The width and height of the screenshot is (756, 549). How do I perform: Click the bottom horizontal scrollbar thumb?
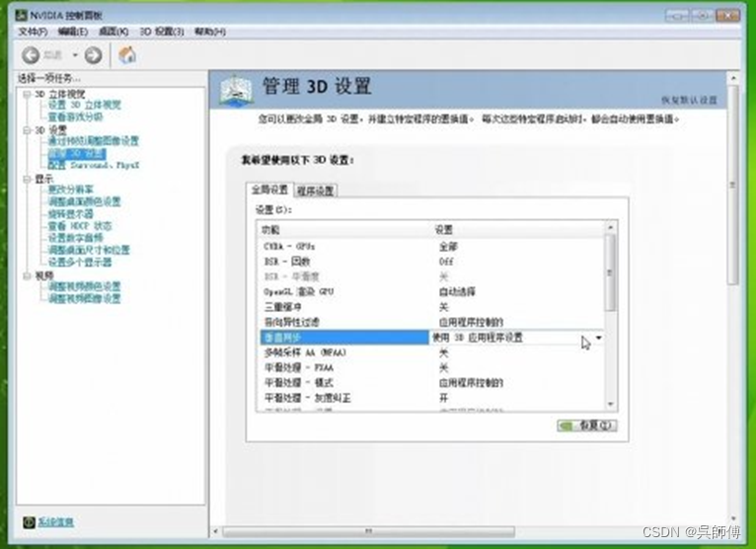coord(369,531)
